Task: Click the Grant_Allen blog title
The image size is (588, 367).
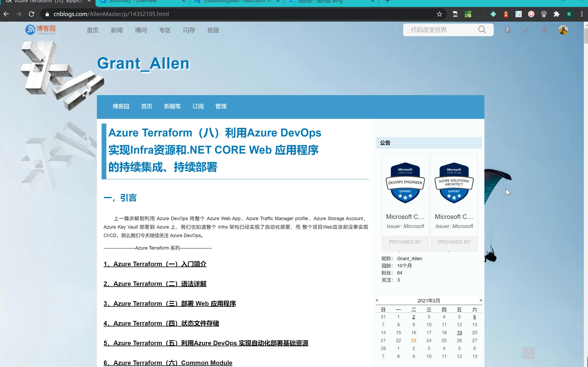Action: (143, 63)
